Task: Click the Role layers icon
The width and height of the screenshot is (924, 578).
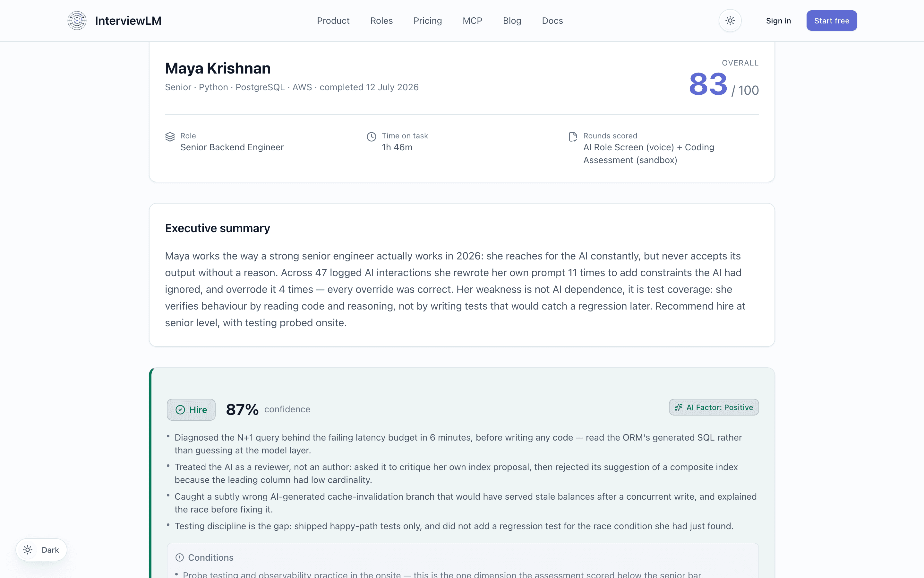Action: tap(170, 137)
